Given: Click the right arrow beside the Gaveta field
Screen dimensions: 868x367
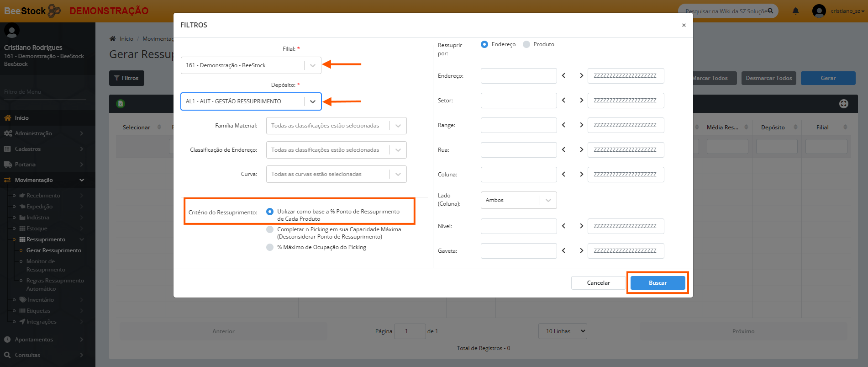Looking at the screenshot, I should pos(581,251).
